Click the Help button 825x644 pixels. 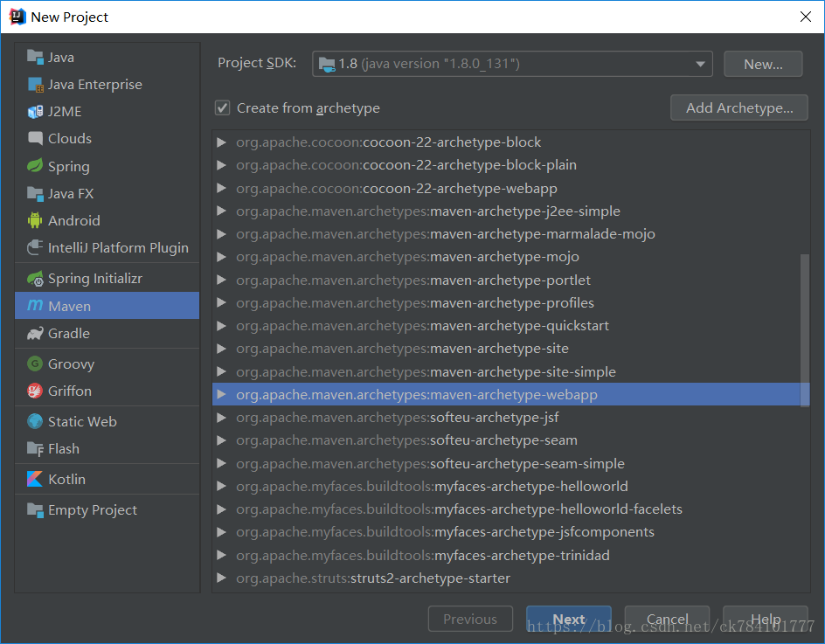[766, 619]
